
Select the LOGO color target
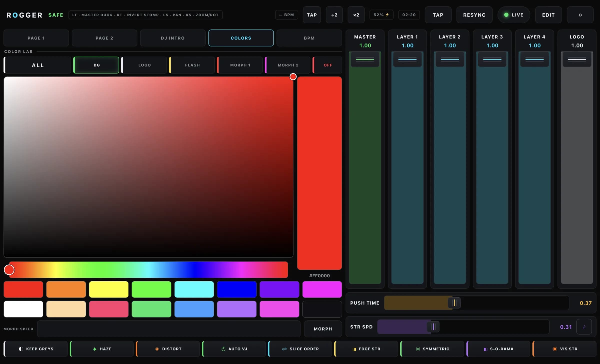tap(144, 65)
